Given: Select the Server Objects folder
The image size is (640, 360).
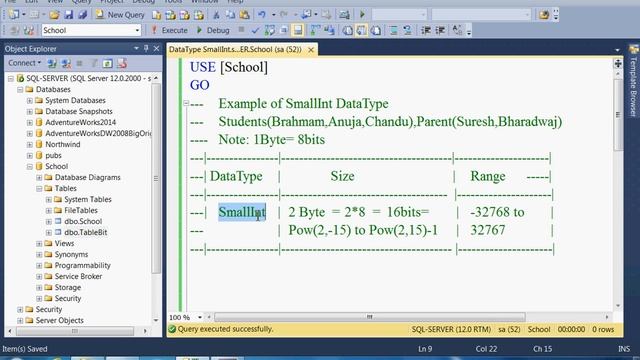Looking at the screenshot, I should coord(60,321).
